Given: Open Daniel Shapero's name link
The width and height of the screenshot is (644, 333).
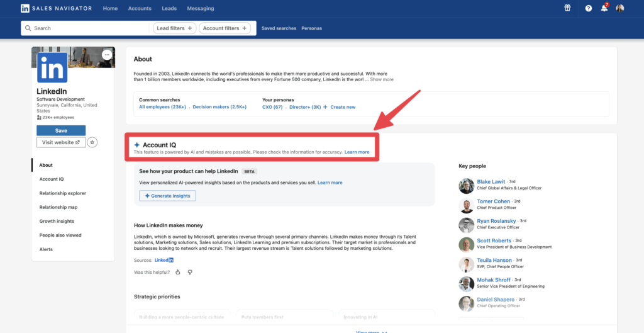Looking at the screenshot, I should coord(496,299).
